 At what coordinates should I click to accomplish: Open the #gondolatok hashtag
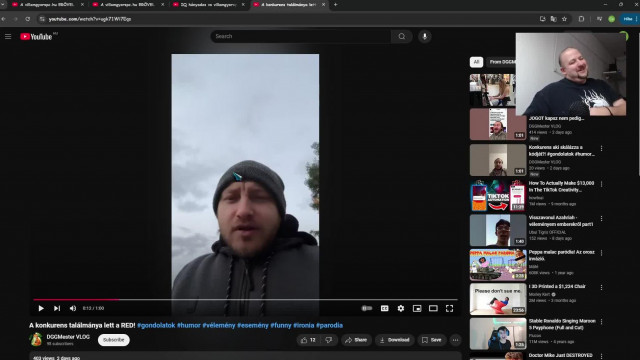point(156,325)
